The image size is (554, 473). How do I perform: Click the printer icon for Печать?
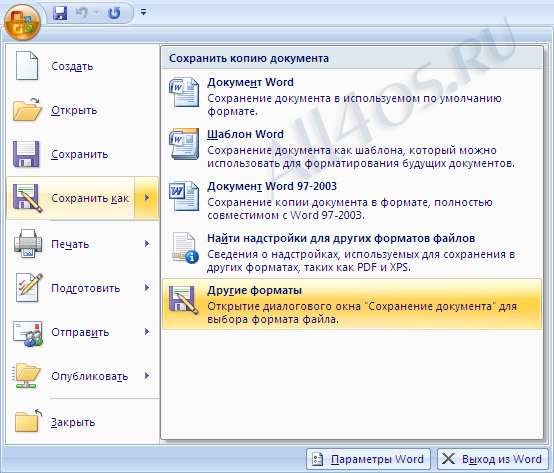pos(28,244)
